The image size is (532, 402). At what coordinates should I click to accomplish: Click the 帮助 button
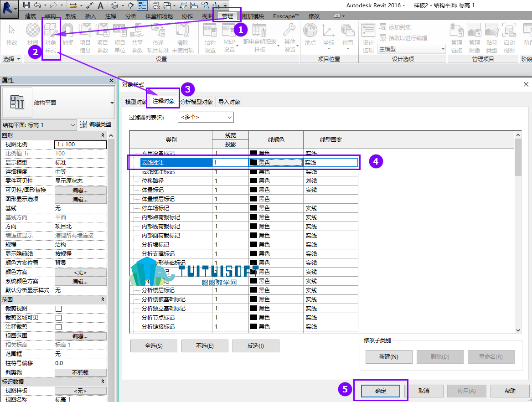[x=510, y=391]
